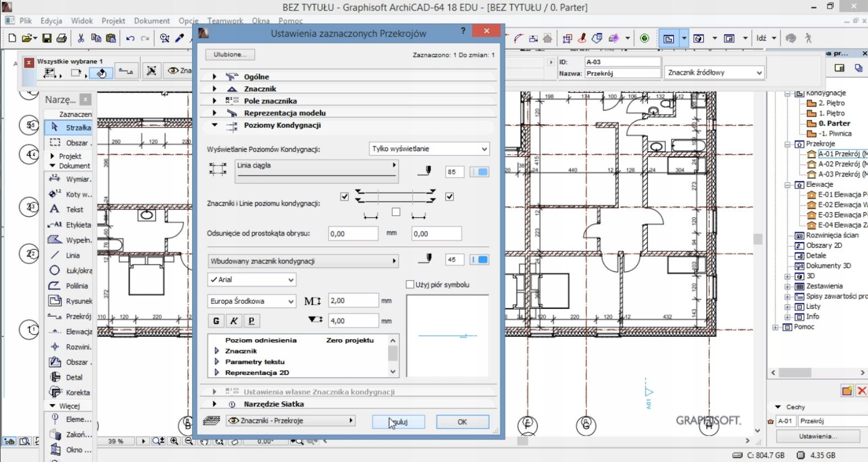Screen dimensions: 868x462
Task: Select the Strzałka arrow tool
Action: [x=68, y=127]
